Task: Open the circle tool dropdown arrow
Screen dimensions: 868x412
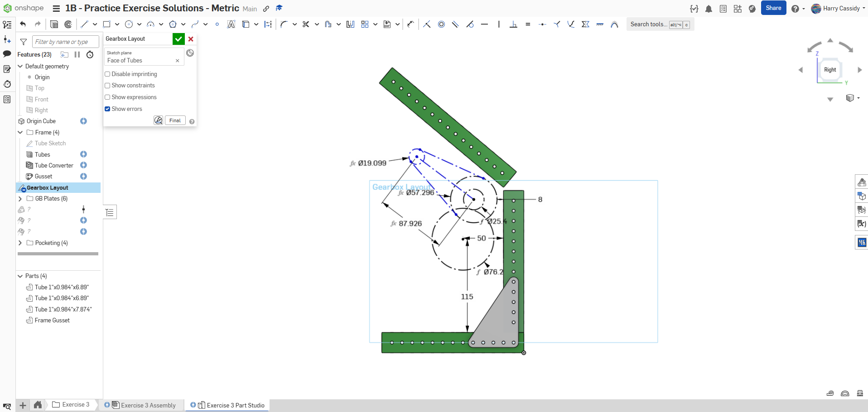Action: (139, 24)
